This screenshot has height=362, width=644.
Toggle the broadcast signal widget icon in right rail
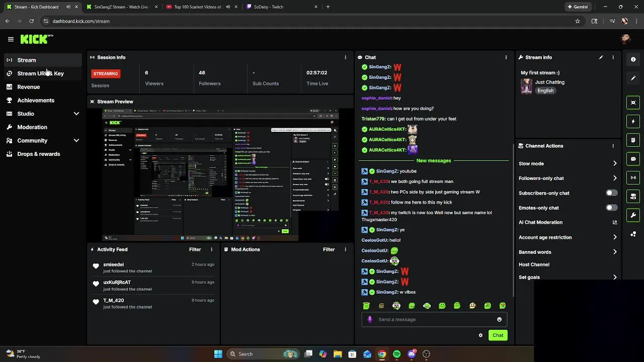633,177
